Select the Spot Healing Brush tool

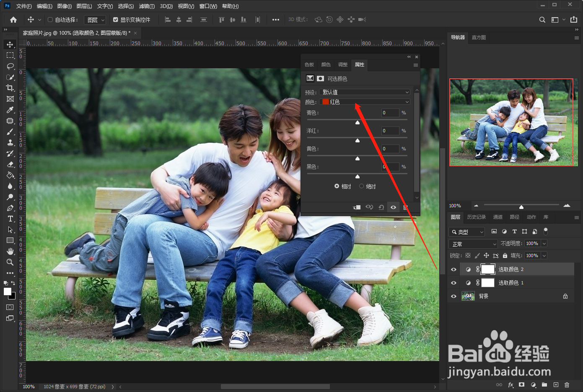point(10,121)
